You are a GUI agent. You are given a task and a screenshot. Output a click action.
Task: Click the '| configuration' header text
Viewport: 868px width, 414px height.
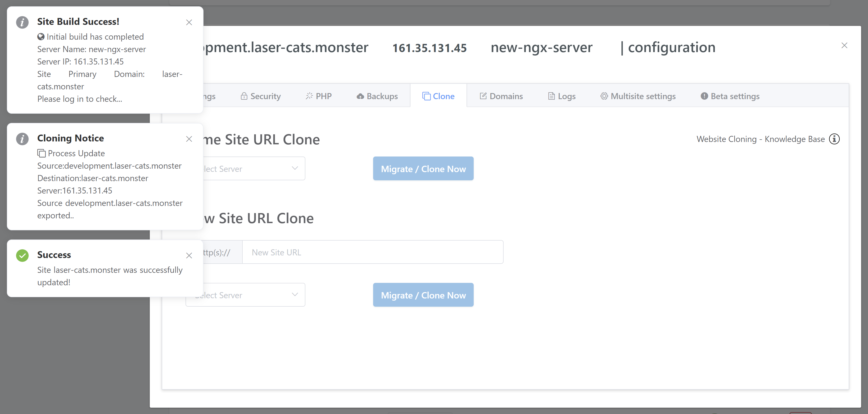(x=668, y=48)
